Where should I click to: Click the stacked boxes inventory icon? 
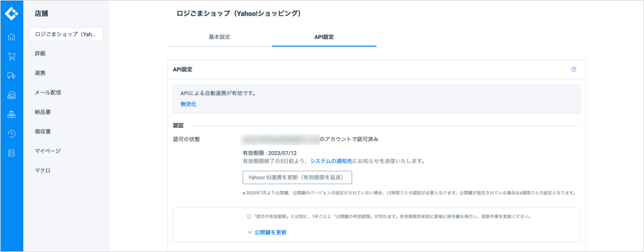coord(11,115)
